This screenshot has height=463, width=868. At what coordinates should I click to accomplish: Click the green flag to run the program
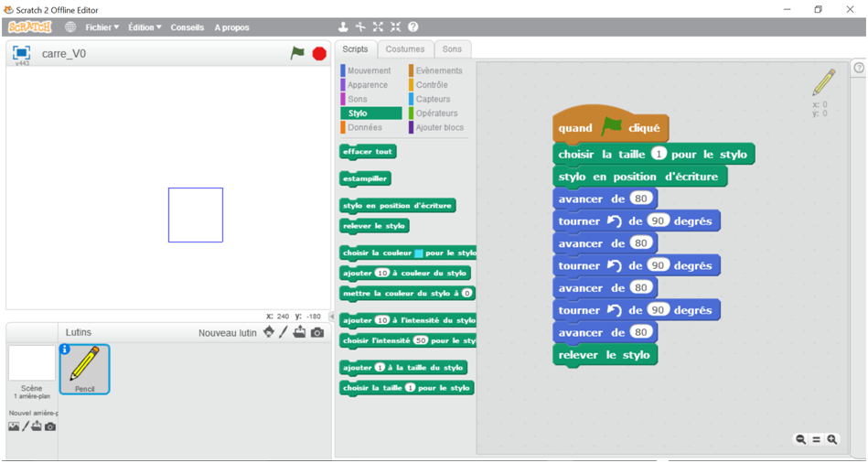tap(297, 54)
